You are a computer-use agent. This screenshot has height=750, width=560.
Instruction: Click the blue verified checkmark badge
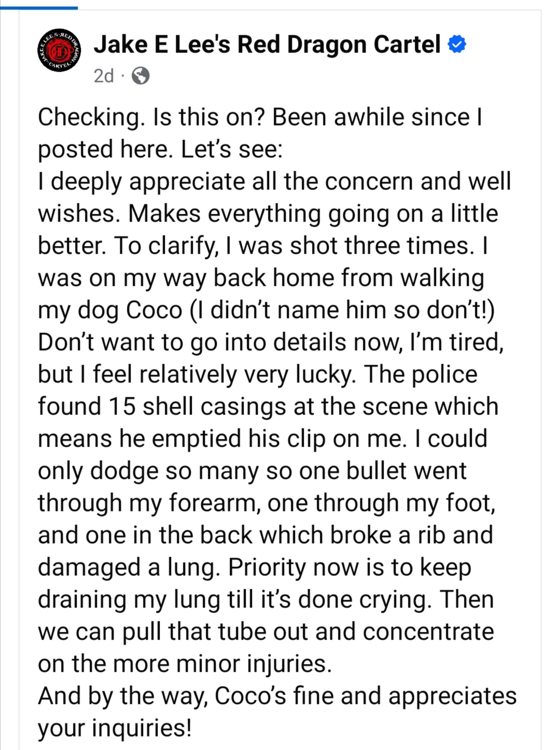(x=457, y=45)
